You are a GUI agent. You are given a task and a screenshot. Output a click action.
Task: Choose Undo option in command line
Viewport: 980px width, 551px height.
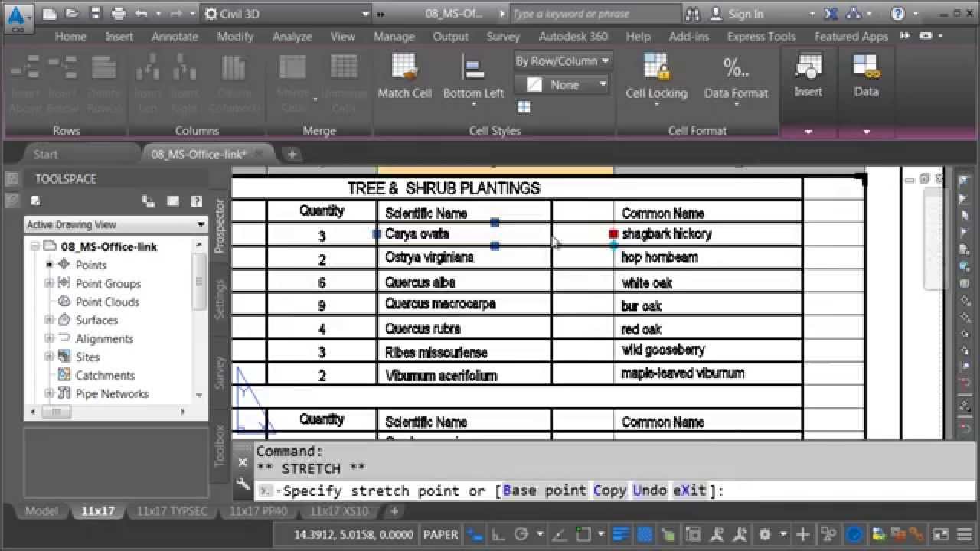click(650, 491)
